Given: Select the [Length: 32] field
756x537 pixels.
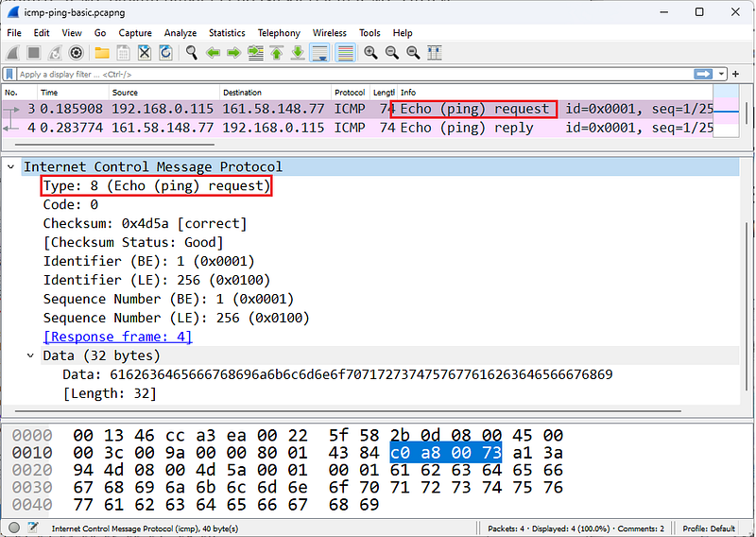Looking at the screenshot, I should tap(110, 393).
